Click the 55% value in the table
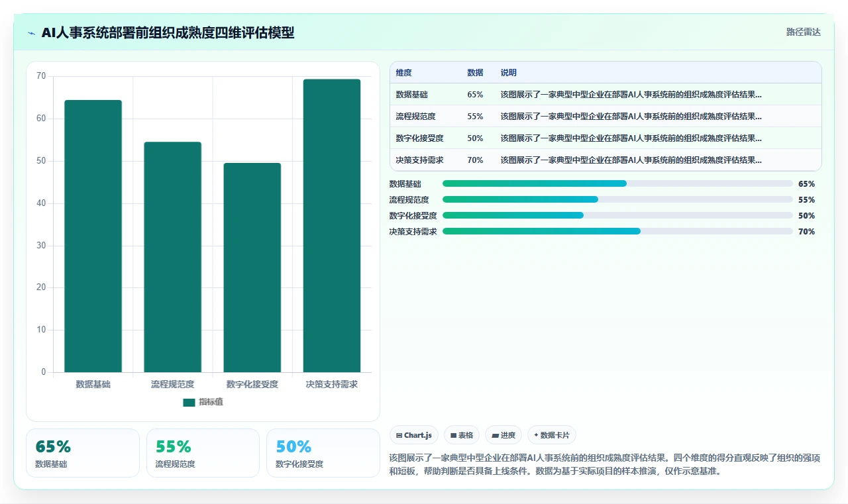This screenshot has height=504, width=848. click(x=475, y=117)
